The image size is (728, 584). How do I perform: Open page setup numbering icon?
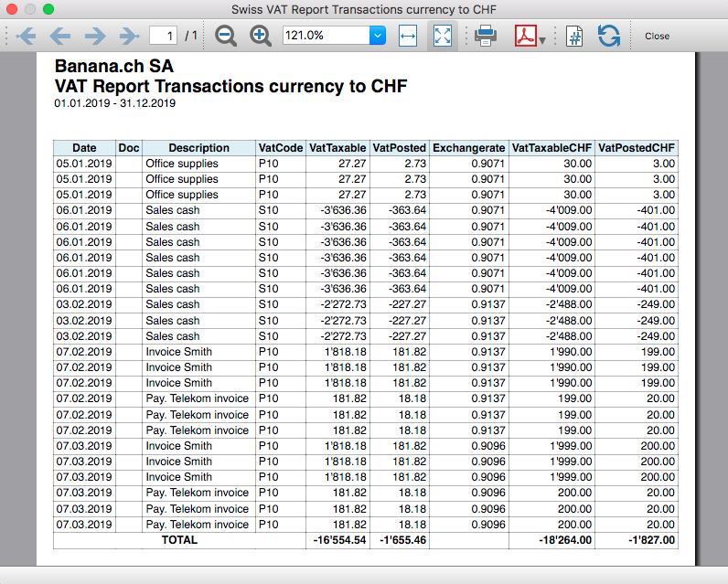click(574, 37)
